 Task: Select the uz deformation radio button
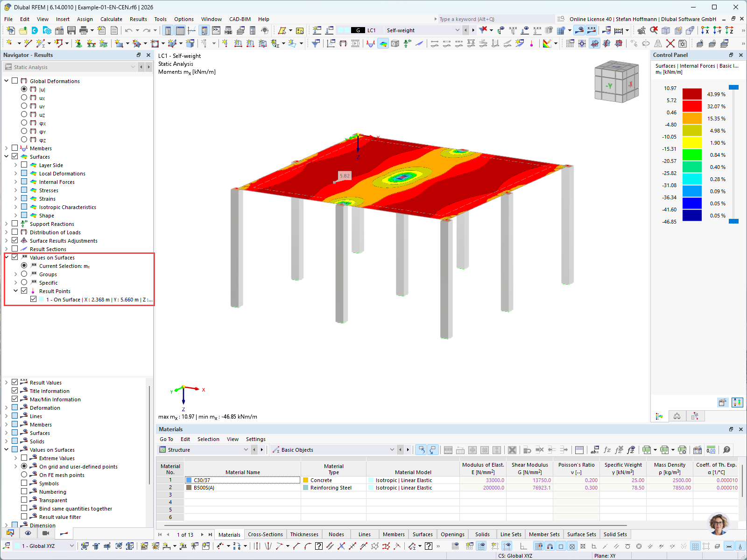coord(24,114)
